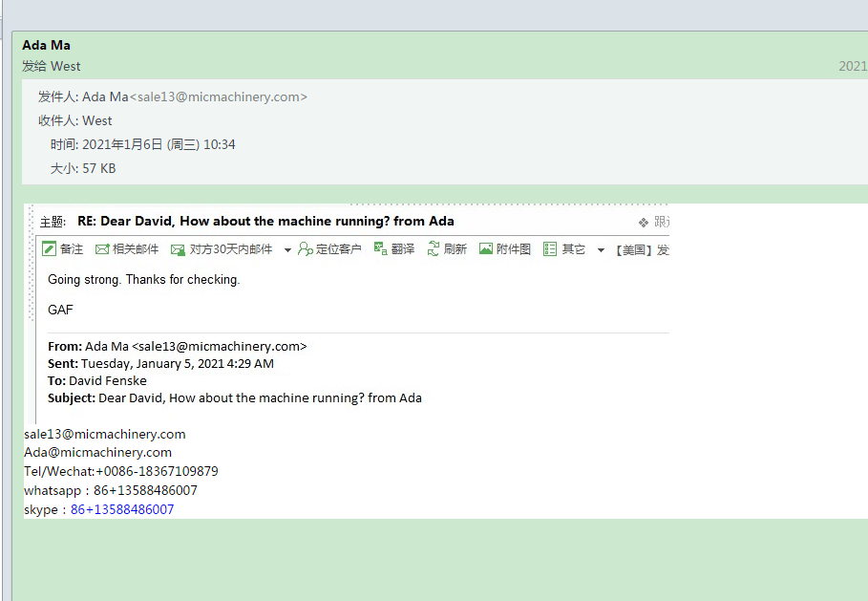
Task: Click David Fenske in the quoted To line
Action: point(108,380)
